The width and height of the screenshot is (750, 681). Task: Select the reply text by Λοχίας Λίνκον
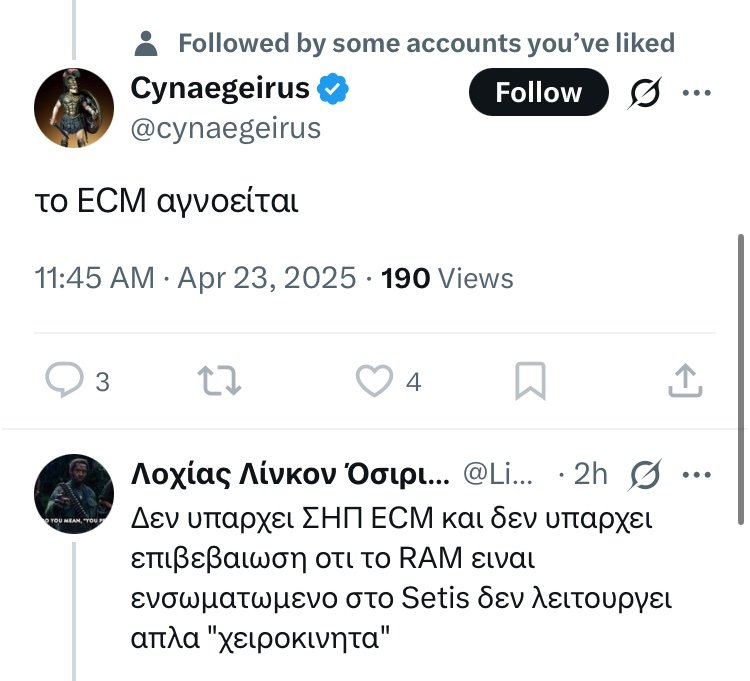pyautogui.click(x=400, y=580)
